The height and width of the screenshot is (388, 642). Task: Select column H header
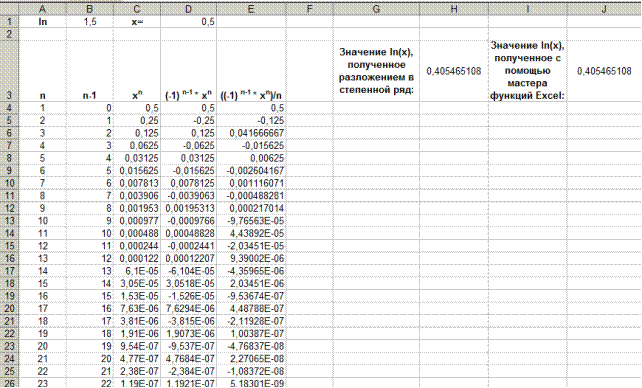point(454,9)
